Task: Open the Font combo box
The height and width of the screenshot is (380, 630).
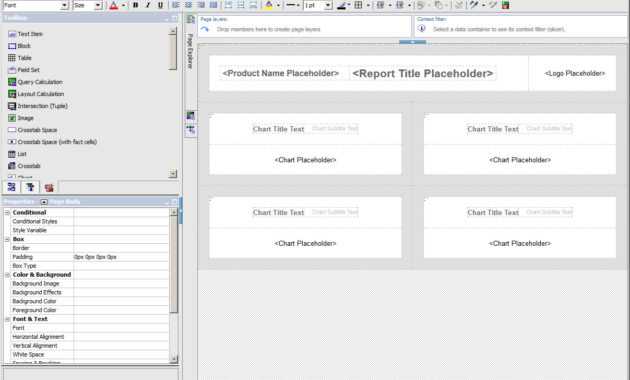Action: 35,5
